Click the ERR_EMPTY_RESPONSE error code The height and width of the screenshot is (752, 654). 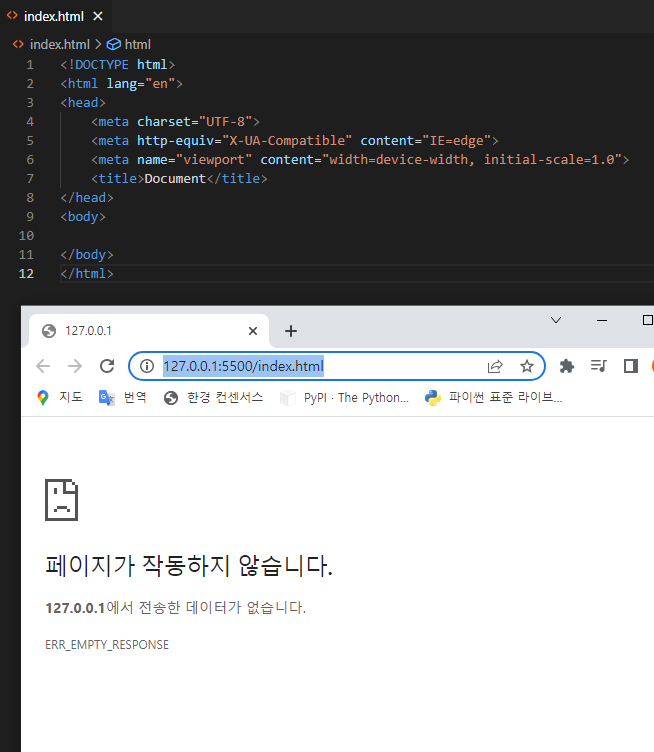[107, 645]
